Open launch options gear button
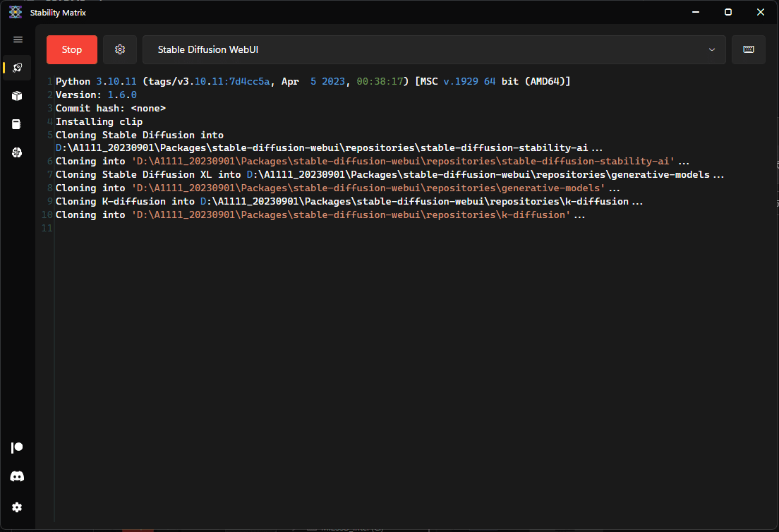The height and width of the screenshot is (532, 779). pos(120,49)
